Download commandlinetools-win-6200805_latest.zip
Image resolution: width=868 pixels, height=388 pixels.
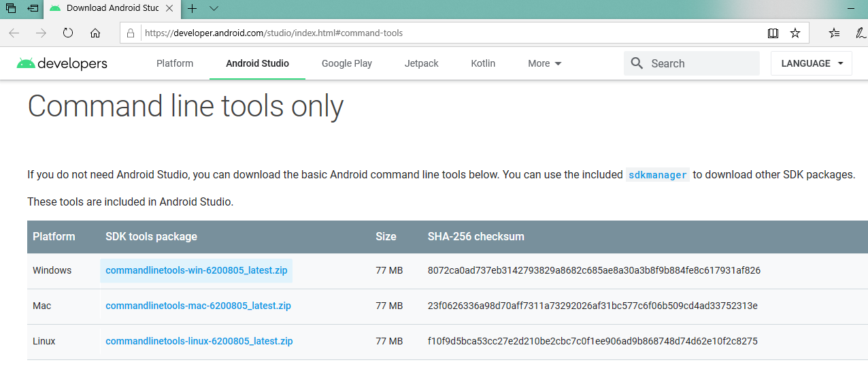(x=197, y=270)
